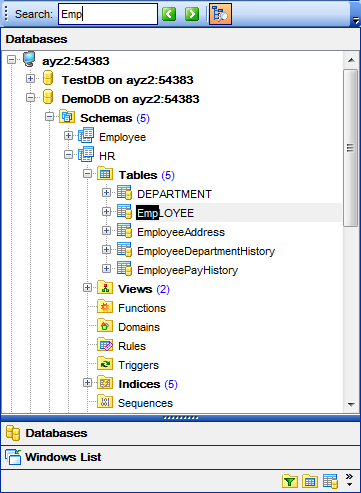This screenshot has width=361, height=493.
Task: Select TestDB on ayz2:54383
Action: point(127,80)
